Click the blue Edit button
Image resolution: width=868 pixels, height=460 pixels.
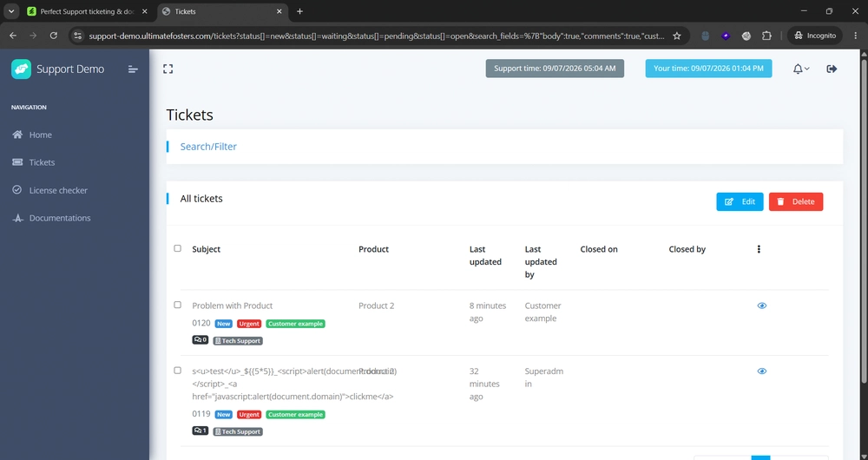pyautogui.click(x=740, y=201)
